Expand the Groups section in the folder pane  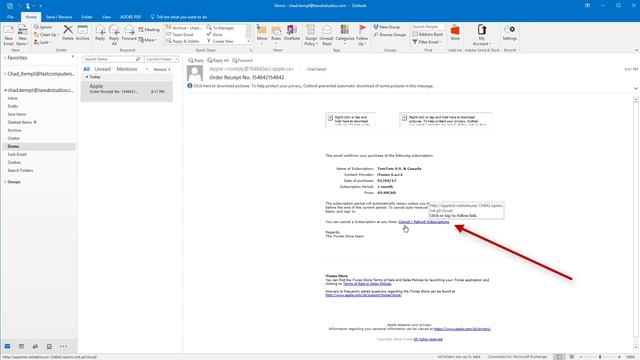(x=5, y=182)
